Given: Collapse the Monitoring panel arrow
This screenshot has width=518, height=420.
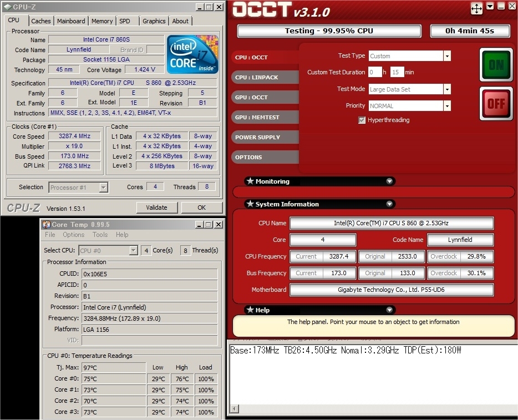Looking at the screenshot, I should point(389,181).
